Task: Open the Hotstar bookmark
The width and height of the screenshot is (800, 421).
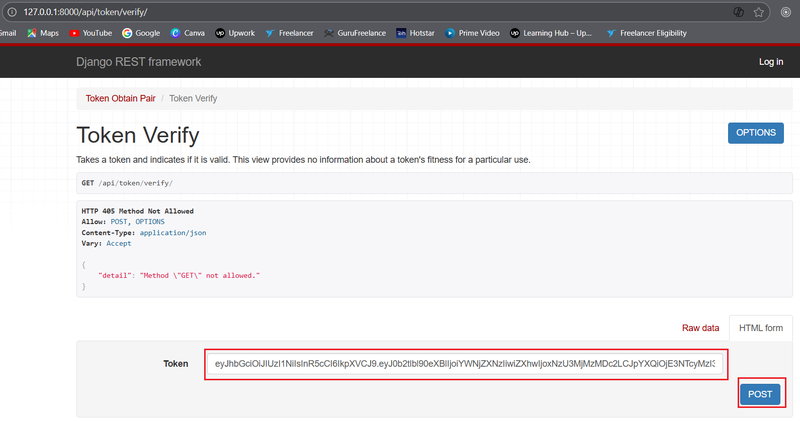Action: 415,33
